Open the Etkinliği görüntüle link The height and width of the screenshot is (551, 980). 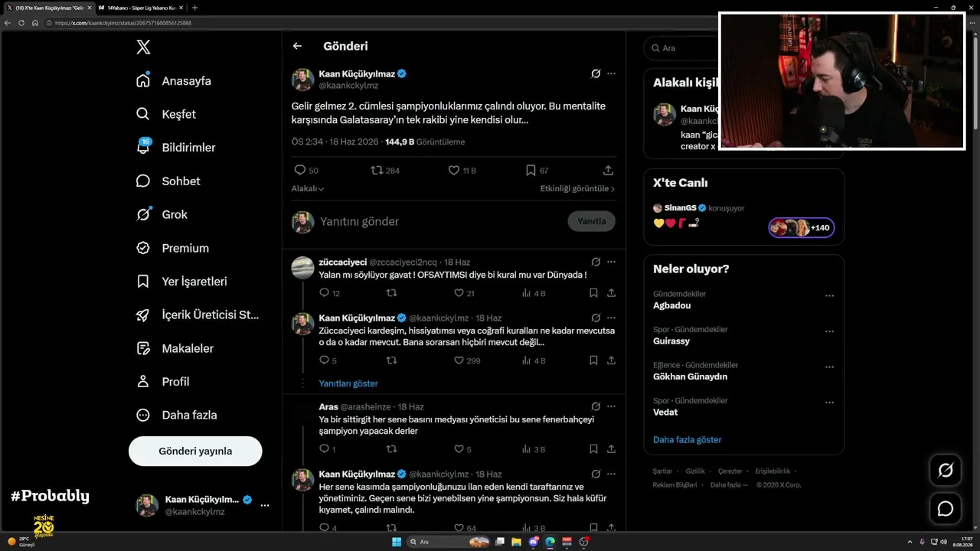(x=577, y=188)
